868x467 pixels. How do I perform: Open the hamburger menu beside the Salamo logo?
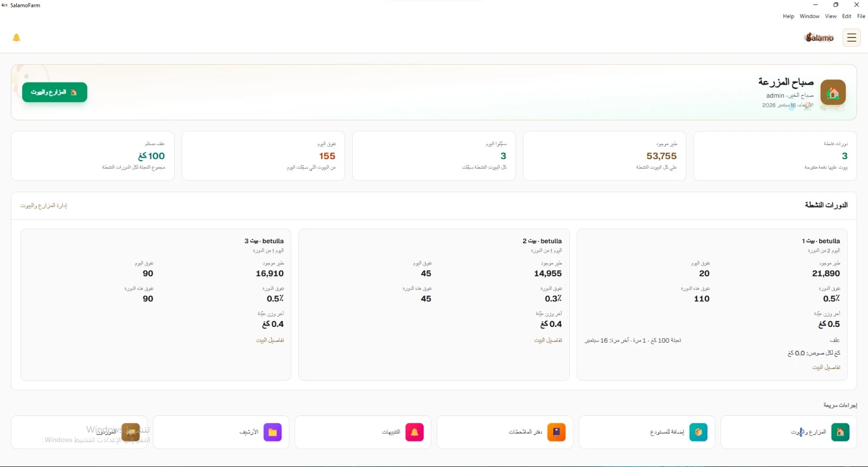(x=851, y=37)
